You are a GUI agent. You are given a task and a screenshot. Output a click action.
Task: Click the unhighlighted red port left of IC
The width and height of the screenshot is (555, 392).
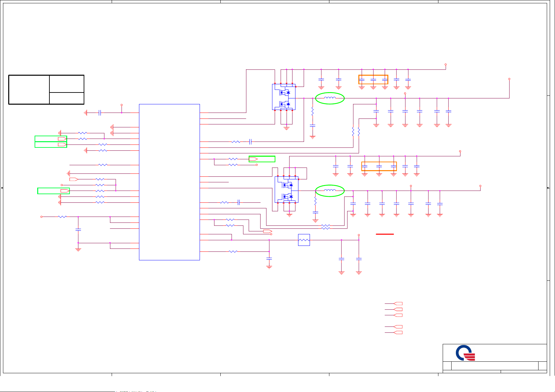pos(74,179)
